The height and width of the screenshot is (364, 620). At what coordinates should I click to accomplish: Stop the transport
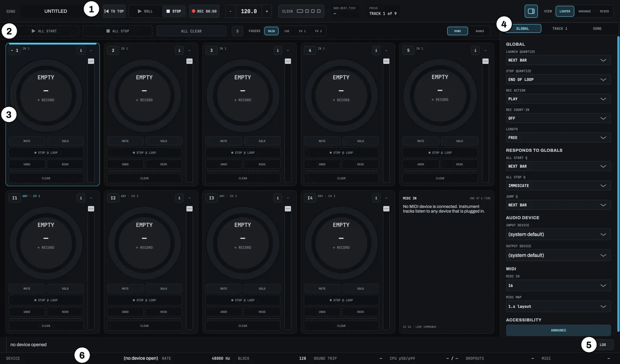[174, 11]
